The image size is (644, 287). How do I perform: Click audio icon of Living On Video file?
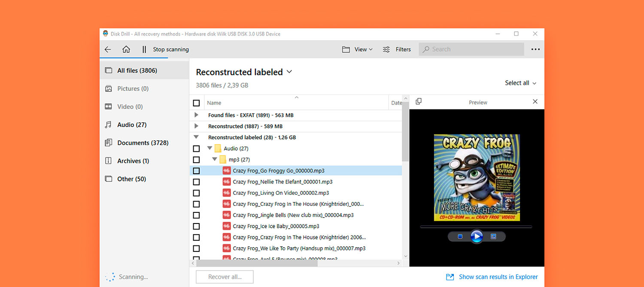click(227, 193)
